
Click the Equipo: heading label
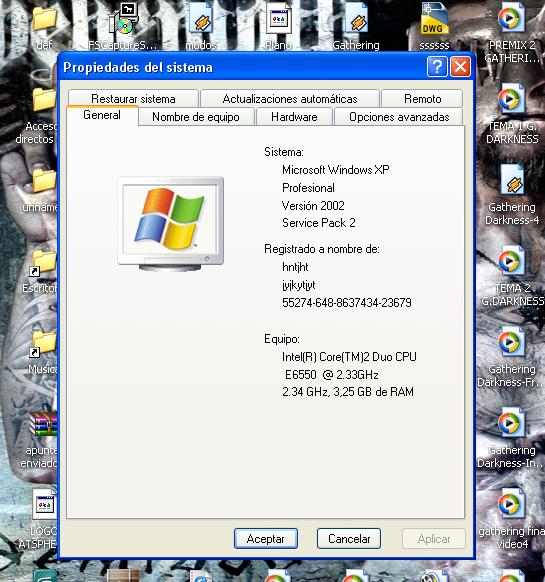(x=282, y=339)
